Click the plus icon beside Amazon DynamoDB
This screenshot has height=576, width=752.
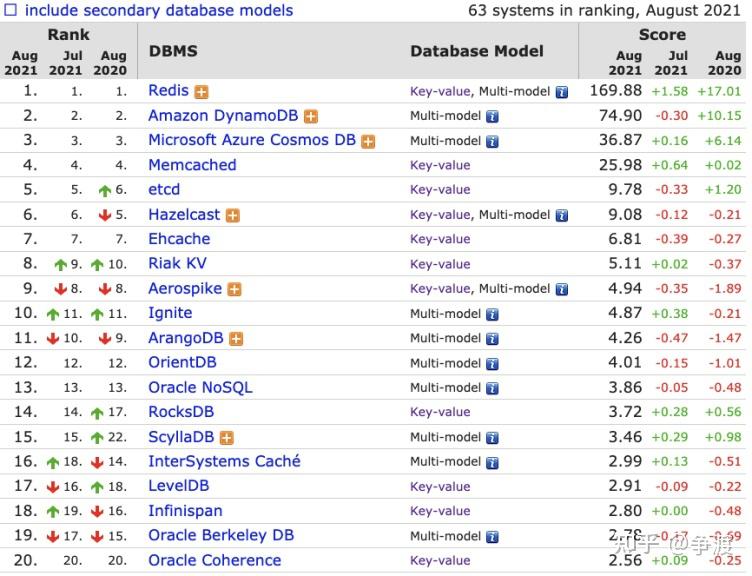(x=311, y=117)
